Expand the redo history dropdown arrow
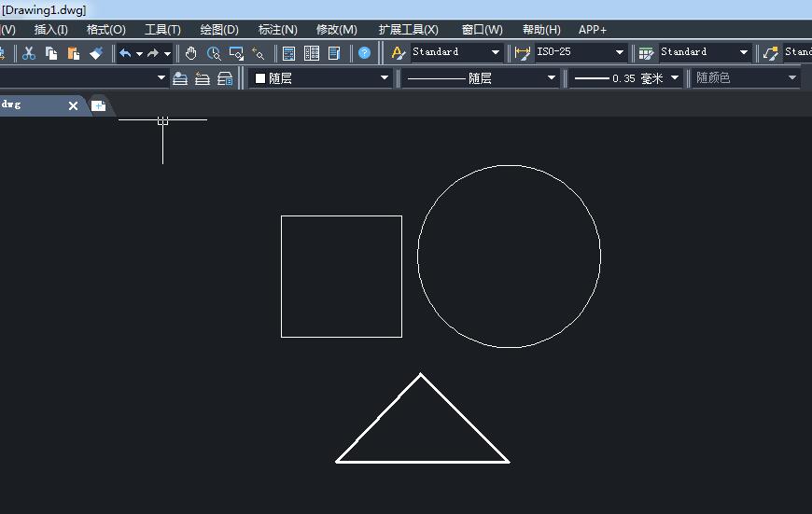812x514 pixels. coord(167,53)
